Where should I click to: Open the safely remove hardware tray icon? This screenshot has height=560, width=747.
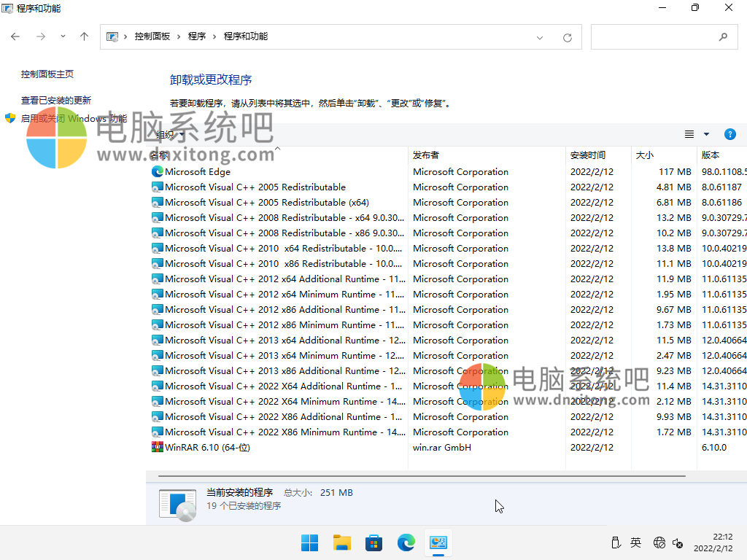tap(616, 542)
